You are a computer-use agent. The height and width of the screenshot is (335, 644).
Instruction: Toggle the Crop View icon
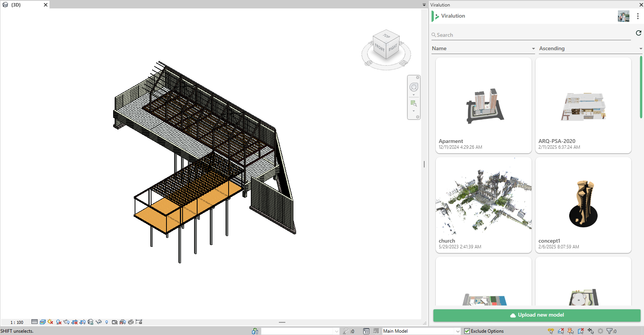pos(75,322)
